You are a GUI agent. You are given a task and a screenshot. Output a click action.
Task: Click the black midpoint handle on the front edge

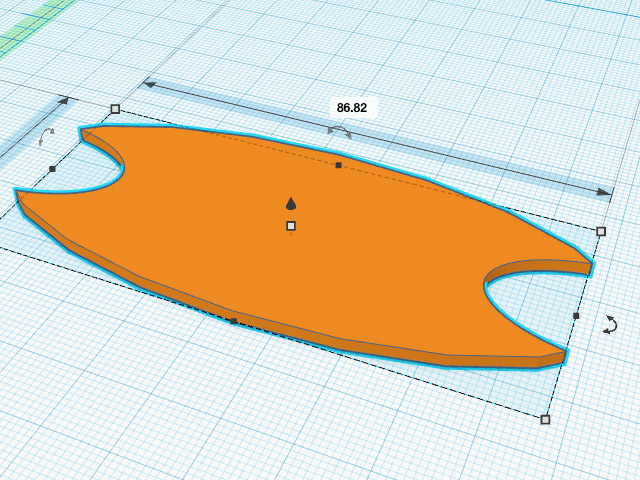click(x=234, y=321)
